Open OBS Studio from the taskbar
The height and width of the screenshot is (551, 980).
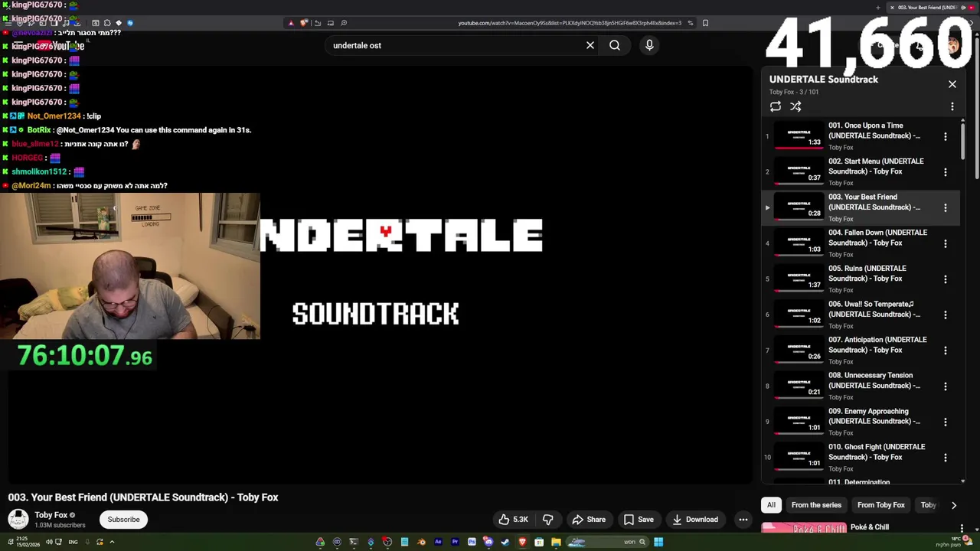pos(387,542)
